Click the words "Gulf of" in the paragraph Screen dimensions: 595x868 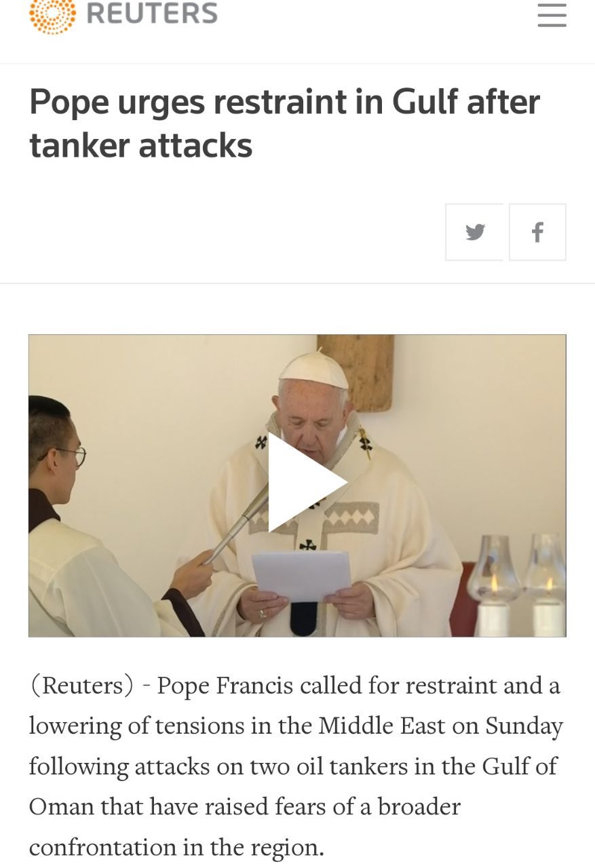coord(519,766)
